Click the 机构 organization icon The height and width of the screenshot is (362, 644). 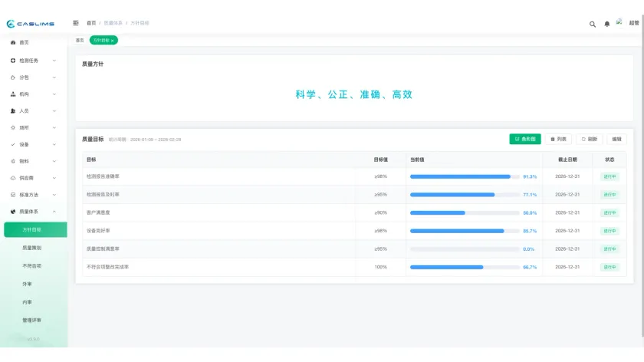coord(13,94)
